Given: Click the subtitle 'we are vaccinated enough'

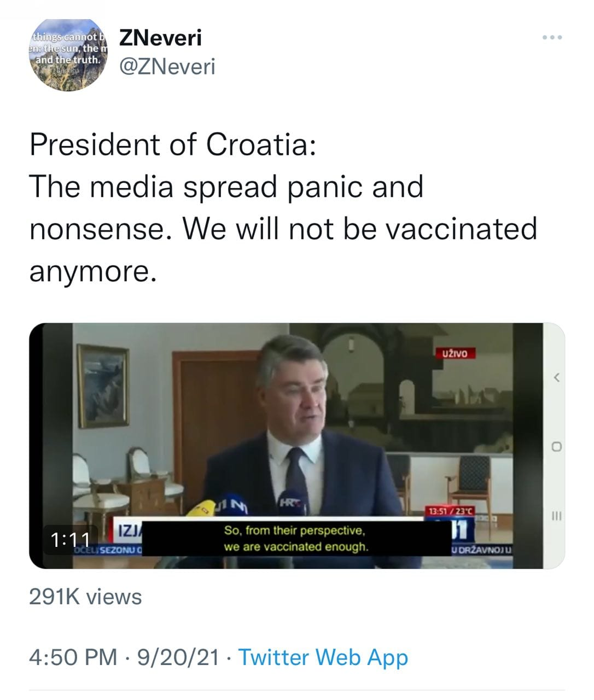Looking at the screenshot, I should [x=296, y=546].
